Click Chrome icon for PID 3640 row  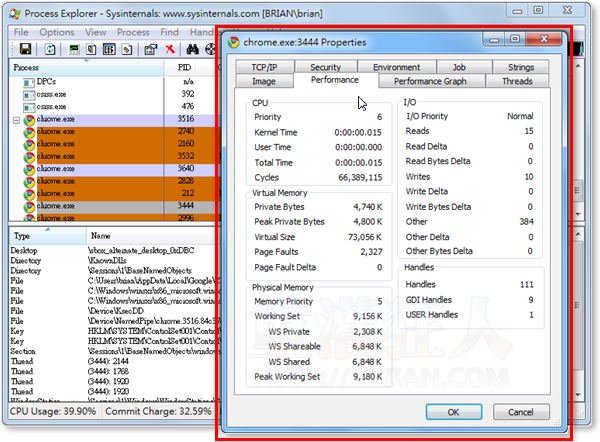click(x=29, y=169)
